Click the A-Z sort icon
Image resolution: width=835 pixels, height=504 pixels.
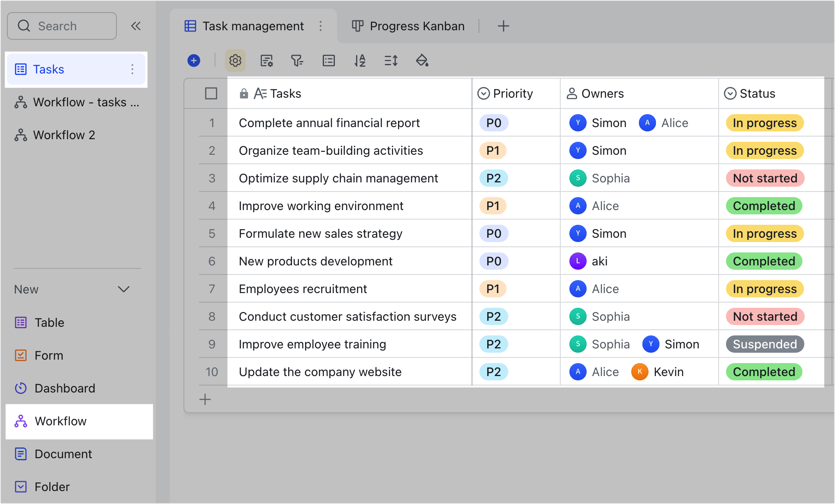tap(360, 61)
